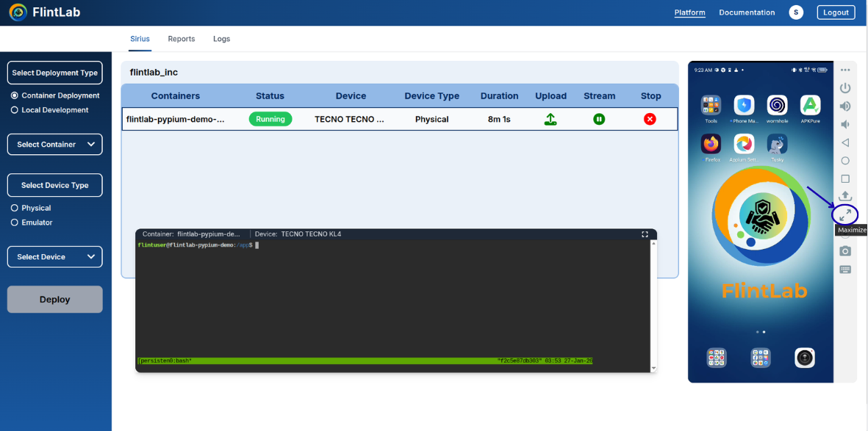Click the device toolbar upload file icon
This screenshot has height=431, width=868.
(844, 196)
